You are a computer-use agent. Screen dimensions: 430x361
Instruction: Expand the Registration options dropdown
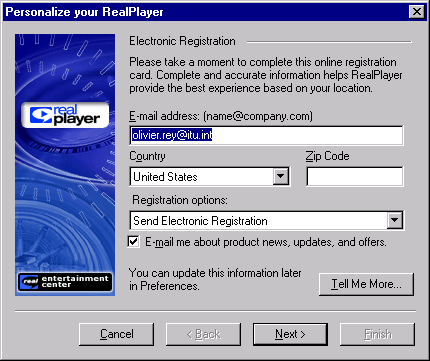coord(395,220)
